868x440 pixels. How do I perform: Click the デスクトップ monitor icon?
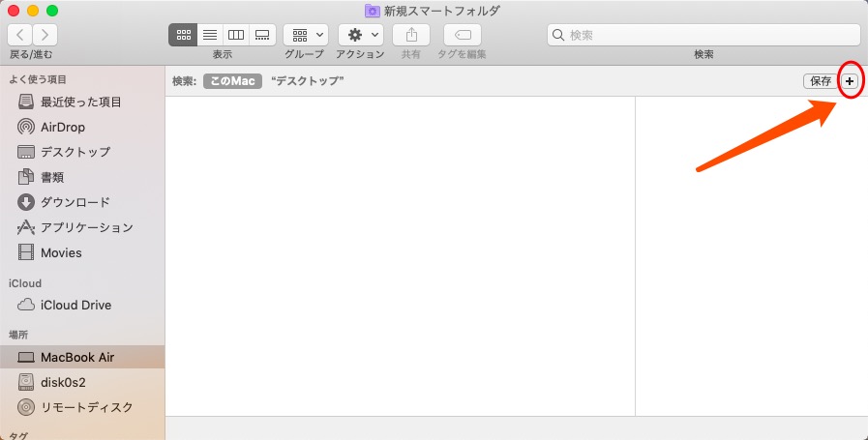26,152
